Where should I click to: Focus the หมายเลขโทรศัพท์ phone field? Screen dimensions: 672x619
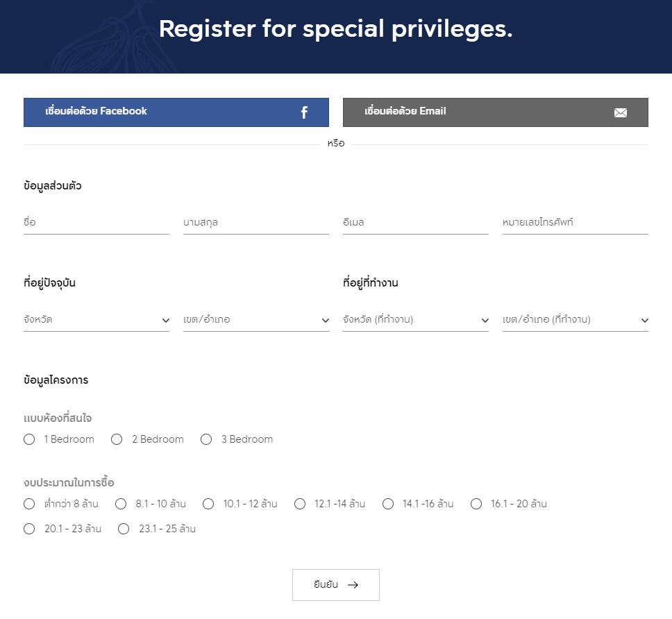575,223
